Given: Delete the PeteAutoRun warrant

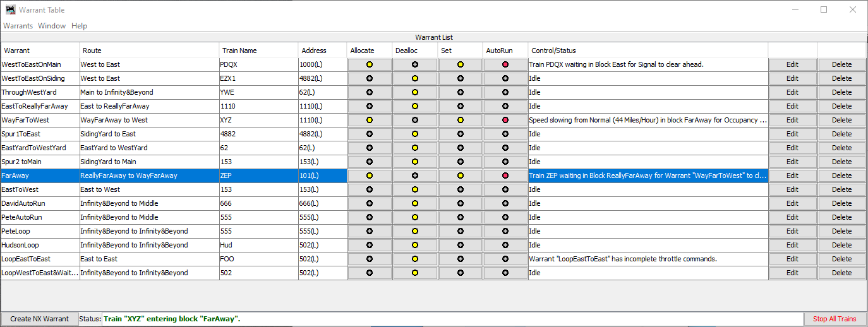Looking at the screenshot, I should (841, 217).
